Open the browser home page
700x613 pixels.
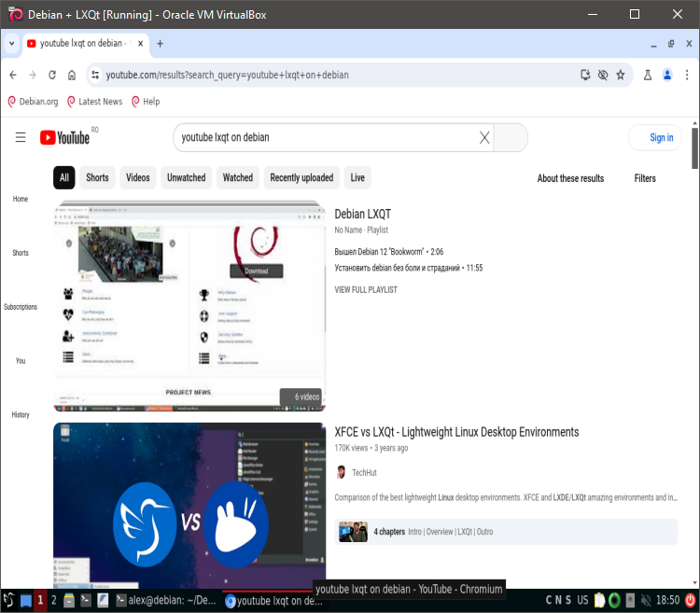click(x=72, y=75)
